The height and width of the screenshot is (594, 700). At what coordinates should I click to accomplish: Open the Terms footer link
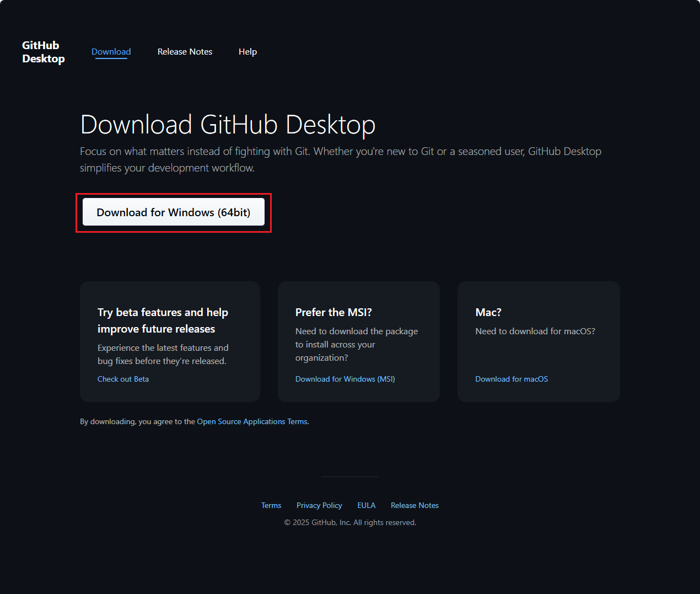(271, 505)
